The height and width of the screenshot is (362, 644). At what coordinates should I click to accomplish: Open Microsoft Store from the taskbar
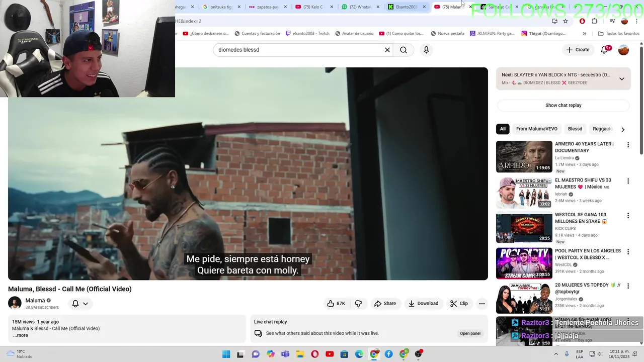[x=345, y=354]
